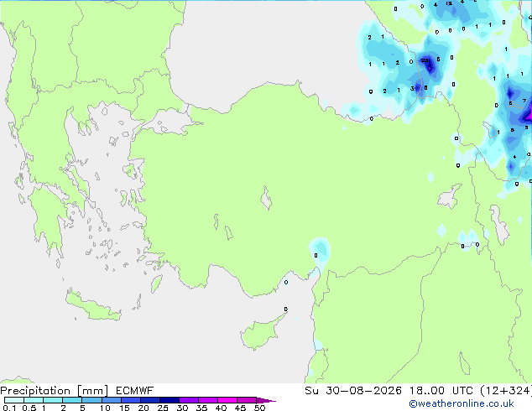Viewport: 532px width, 411px height.
Task: Click the 'Precipitation [mm]' title text
Action: click(55, 391)
